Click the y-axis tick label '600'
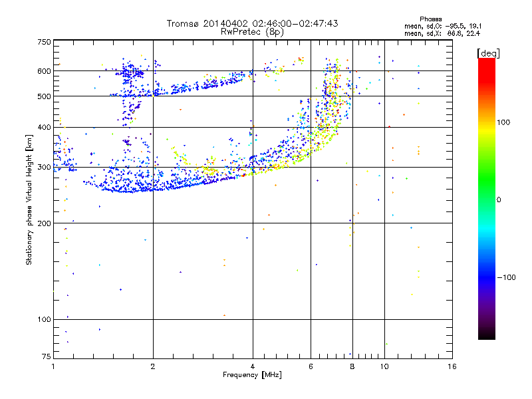 (x=44, y=71)
